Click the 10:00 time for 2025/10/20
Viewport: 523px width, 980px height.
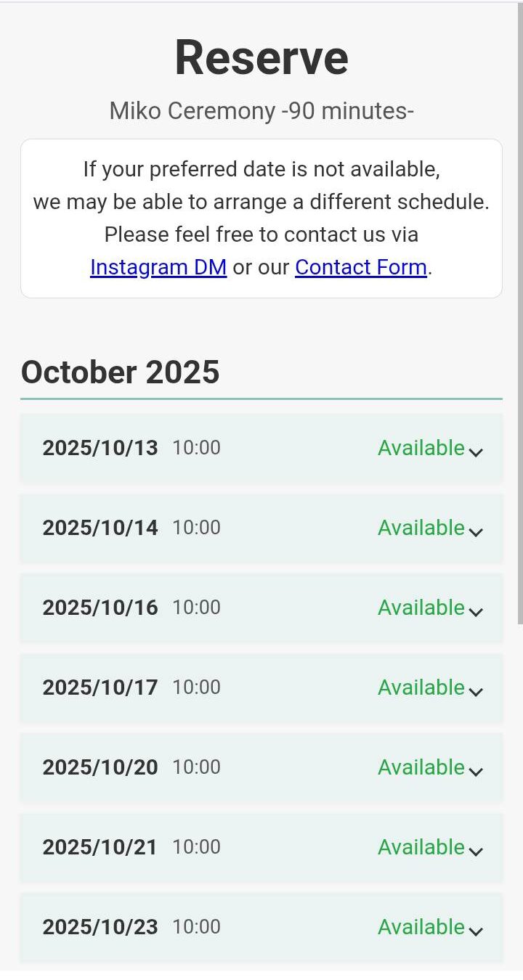pyautogui.click(x=196, y=767)
